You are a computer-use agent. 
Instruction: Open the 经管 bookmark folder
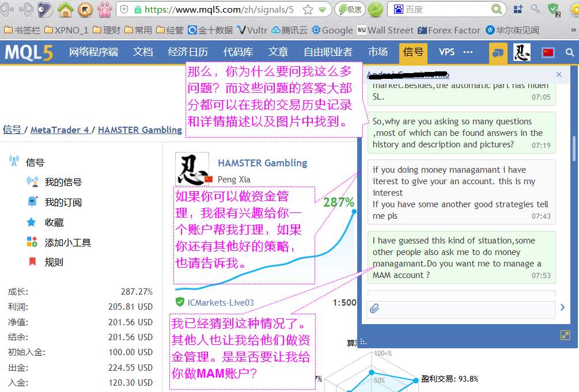pos(169,31)
